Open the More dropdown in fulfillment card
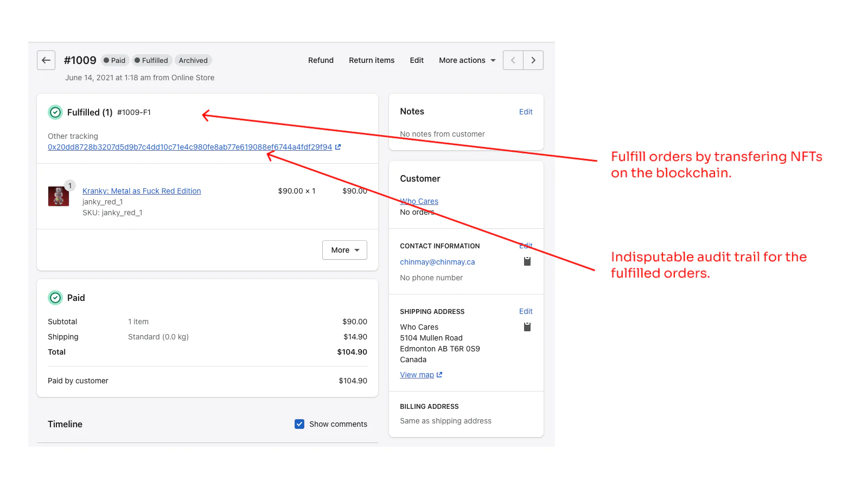The height and width of the screenshot is (488, 868). click(x=344, y=250)
